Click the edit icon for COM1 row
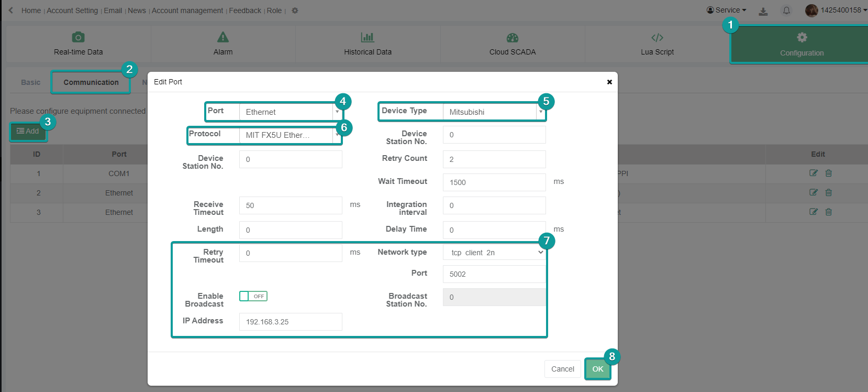This screenshot has width=868, height=392. coord(813,173)
